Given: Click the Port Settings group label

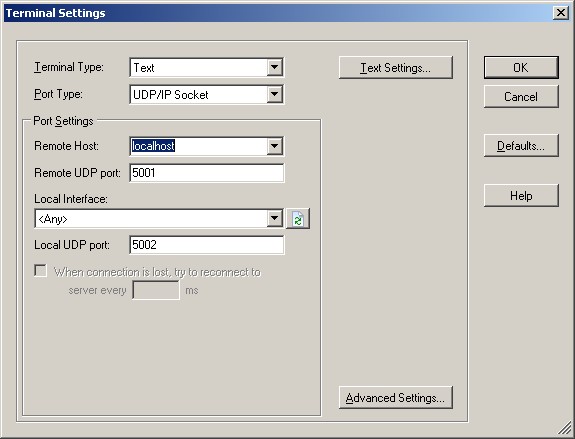Looking at the screenshot, I should coord(63,121).
